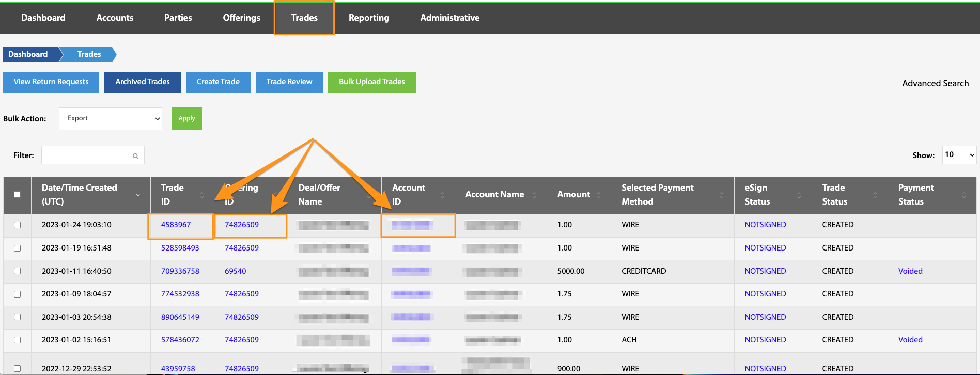Open the Administrative menu item
Image resolution: width=980 pixels, height=375 pixels.
pyautogui.click(x=450, y=18)
